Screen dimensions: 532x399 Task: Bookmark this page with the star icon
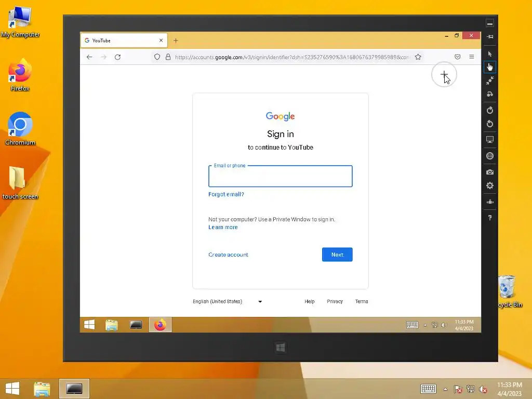click(x=418, y=57)
